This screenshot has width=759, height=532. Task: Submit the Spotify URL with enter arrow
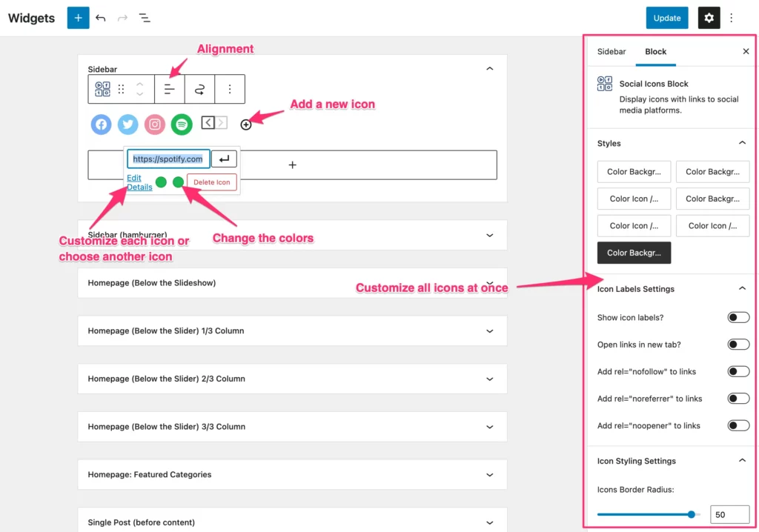coord(224,159)
